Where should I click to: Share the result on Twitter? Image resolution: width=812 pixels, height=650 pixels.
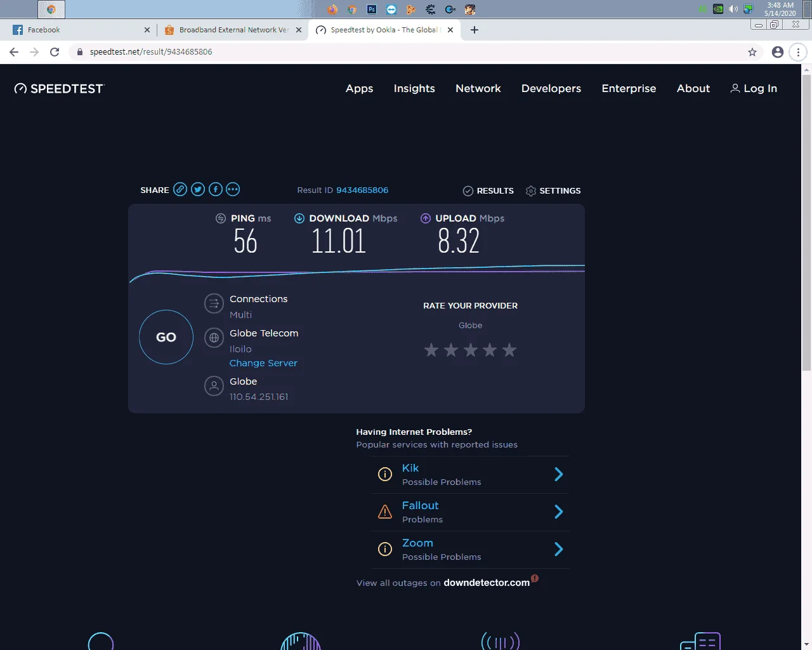coord(198,190)
